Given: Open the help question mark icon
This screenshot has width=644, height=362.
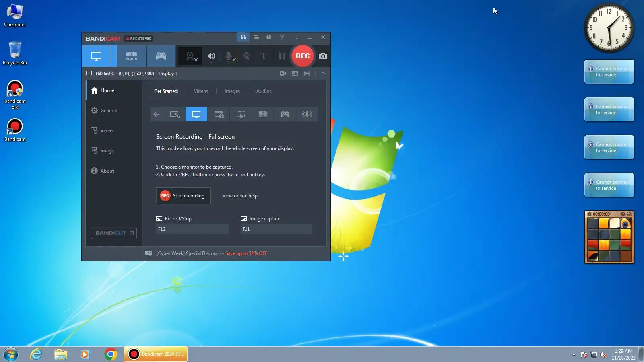Looking at the screenshot, I should click(282, 37).
